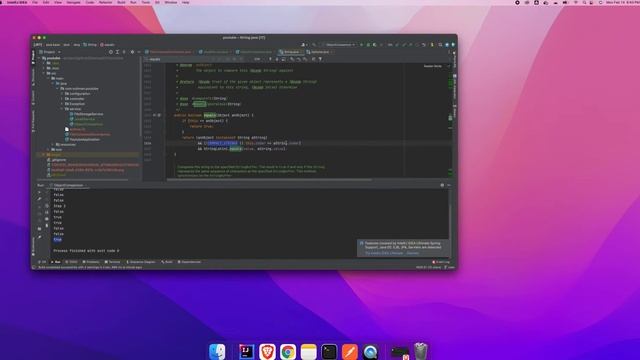640x360 pixels.
Task: Collapse all nodes in Project panel
Action: (x=124, y=52)
